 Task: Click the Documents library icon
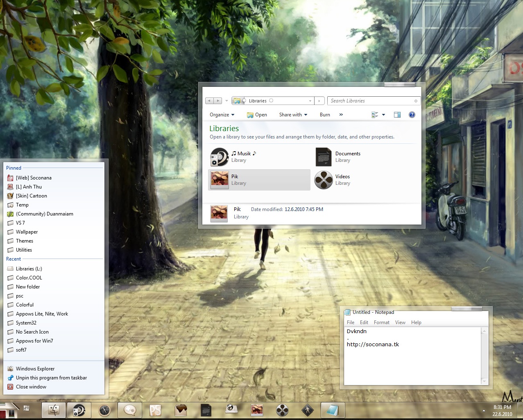click(323, 157)
